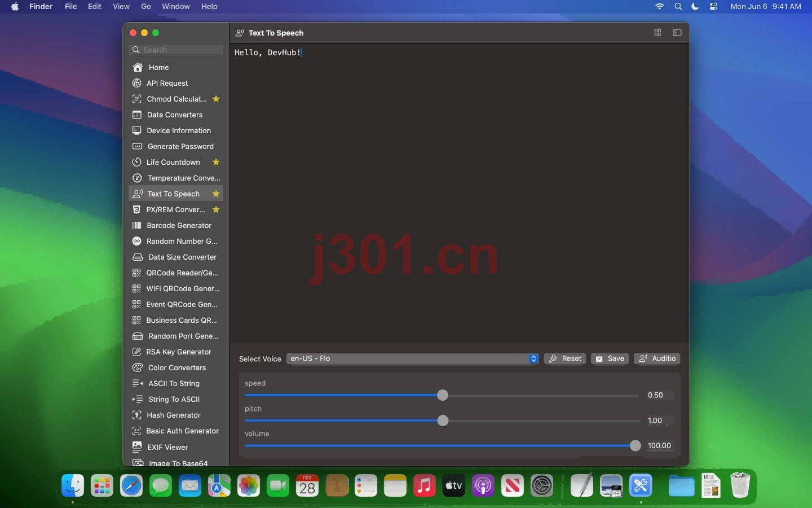Viewport: 812px width, 508px height.
Task: Select the RSA Key Generator icon
Action: 136,352
